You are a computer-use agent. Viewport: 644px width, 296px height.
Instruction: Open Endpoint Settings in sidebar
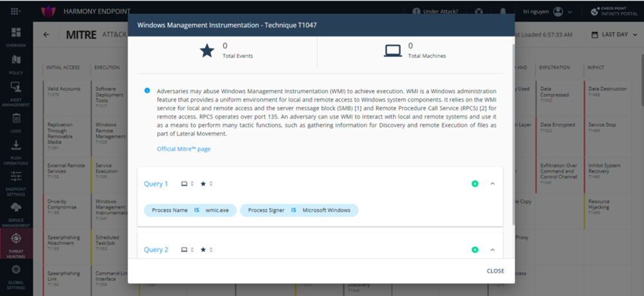[x=16, y=184]
